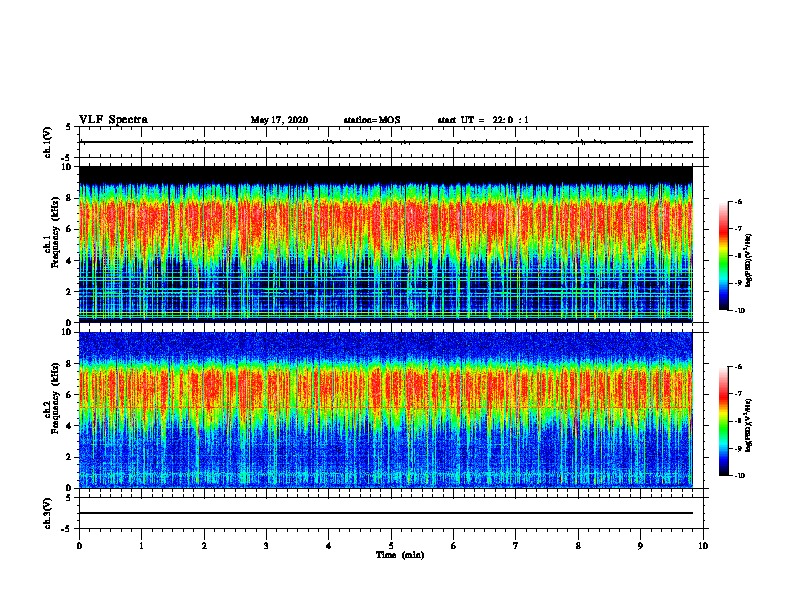This screenshot has width=792, height=612.
Task: Click the "10" label at time axis end
Action: coord(703,546)
